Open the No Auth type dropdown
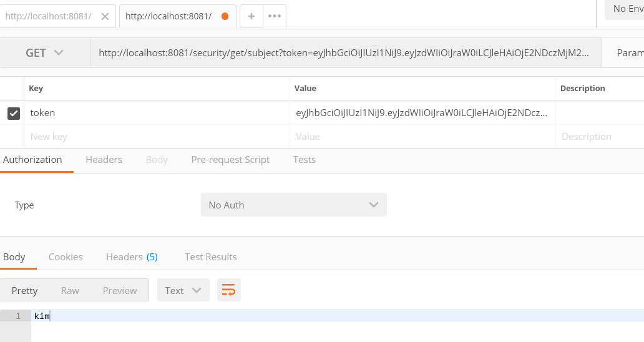This screenshot has width=644, height=342. click(294, 205)
